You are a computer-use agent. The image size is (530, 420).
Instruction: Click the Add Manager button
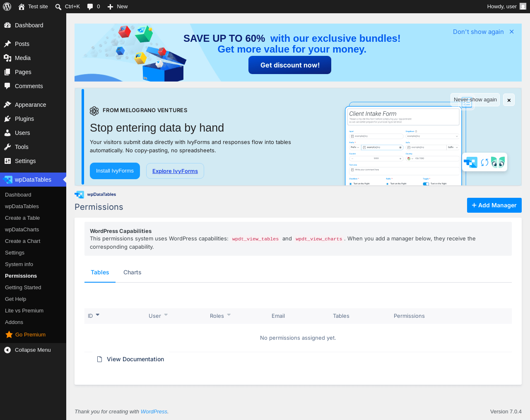click(494, 205)
